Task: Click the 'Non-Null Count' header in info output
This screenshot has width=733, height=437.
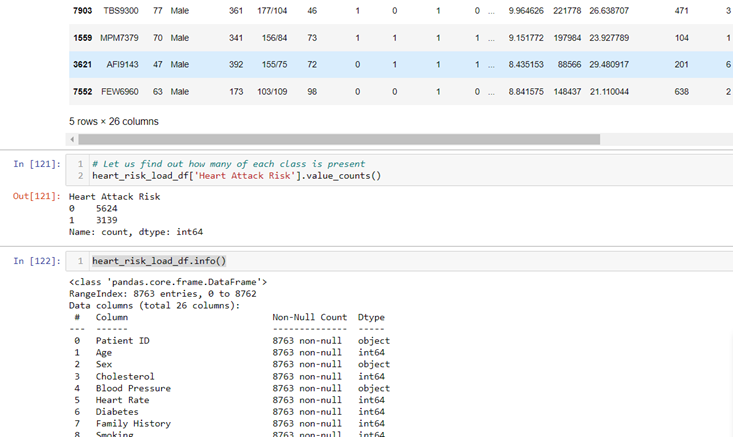Action: pos(309,317)
